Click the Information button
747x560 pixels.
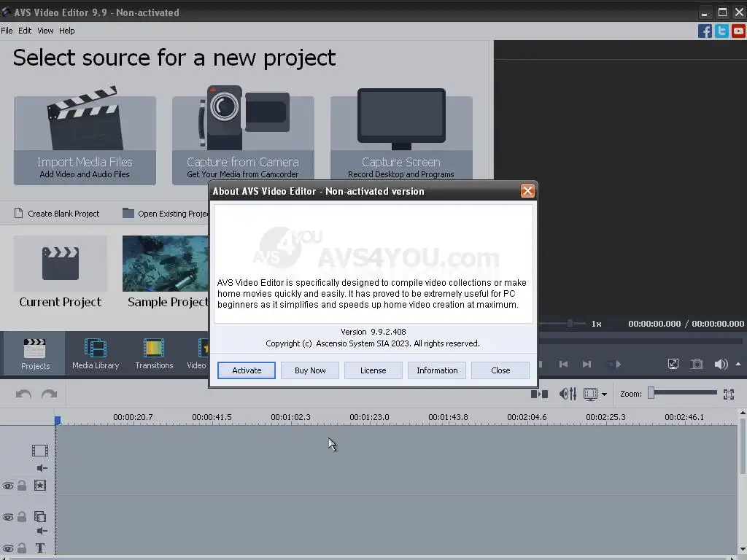point(437,370)
